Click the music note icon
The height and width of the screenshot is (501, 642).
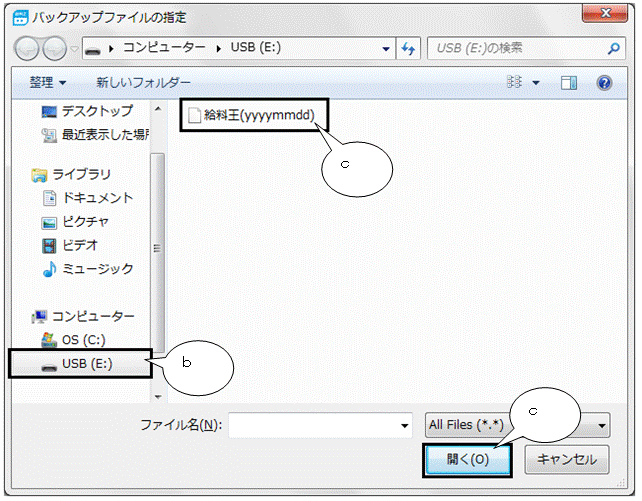coord(49,269)
